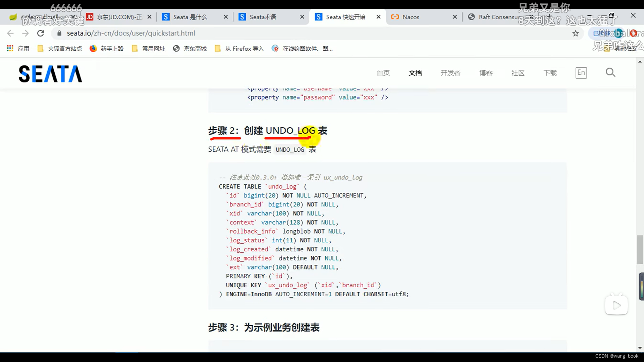Open the 常用网址 bookmark folder

click(148, 49)
